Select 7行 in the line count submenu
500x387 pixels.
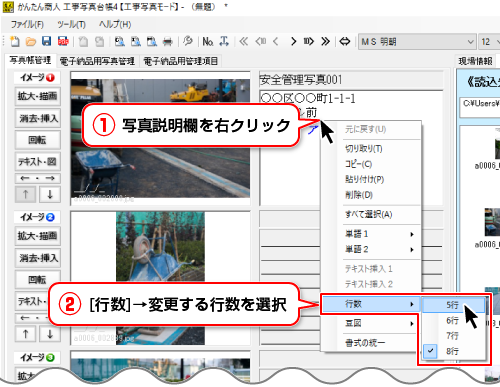click(x=453, y=336)
